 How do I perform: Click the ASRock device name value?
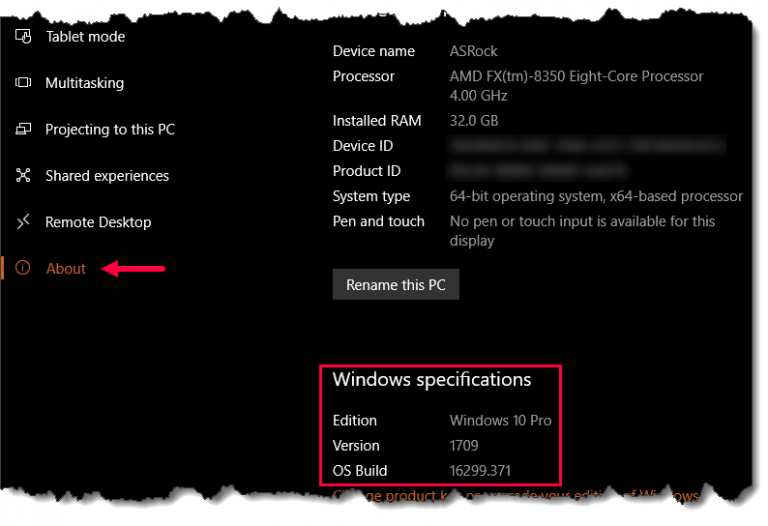pos(474,51)
